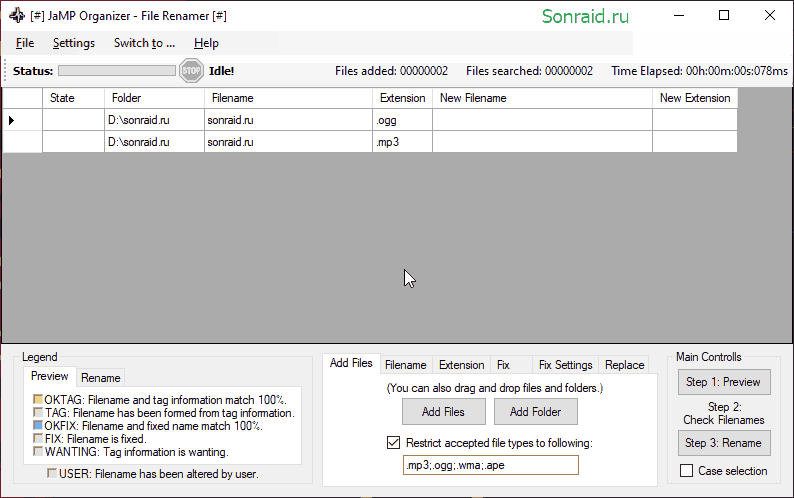The height and width of the screenshot is (498, 794).
Task: Click the Filename cell in the .ogg row
Action: pos(289,120)
